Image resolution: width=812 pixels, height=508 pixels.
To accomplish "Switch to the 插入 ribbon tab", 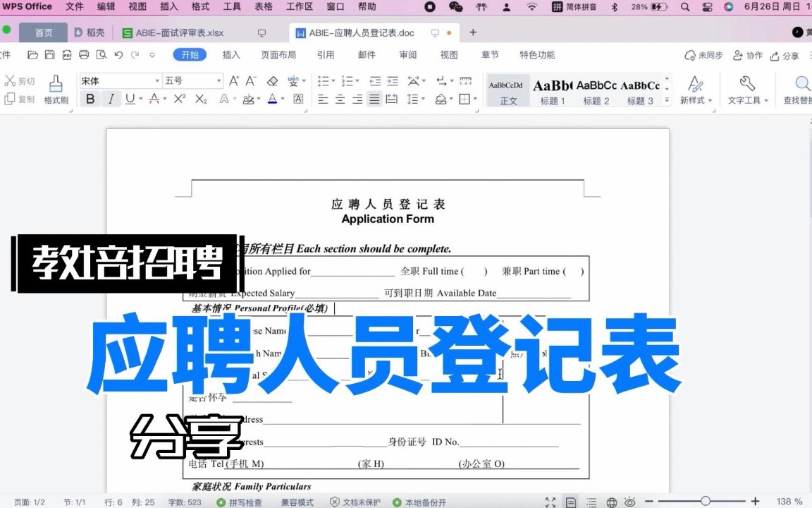I will [230, 54].
